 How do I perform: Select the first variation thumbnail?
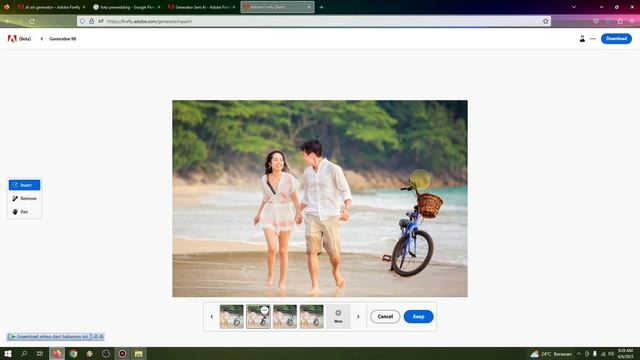pos(231,316)
